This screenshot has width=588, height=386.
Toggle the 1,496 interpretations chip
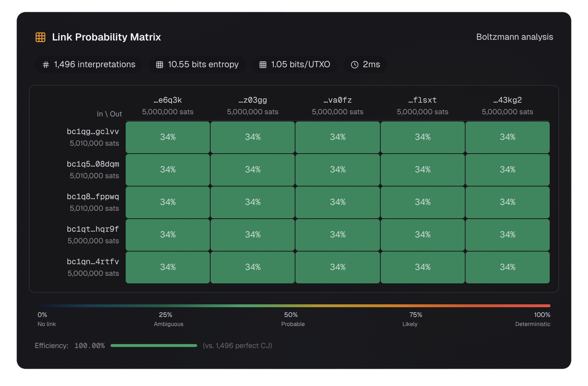click(x=88, y=65)
